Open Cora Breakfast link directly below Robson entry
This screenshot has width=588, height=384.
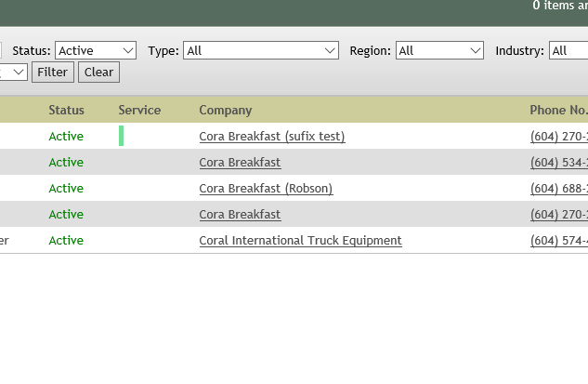coord(240,214)
